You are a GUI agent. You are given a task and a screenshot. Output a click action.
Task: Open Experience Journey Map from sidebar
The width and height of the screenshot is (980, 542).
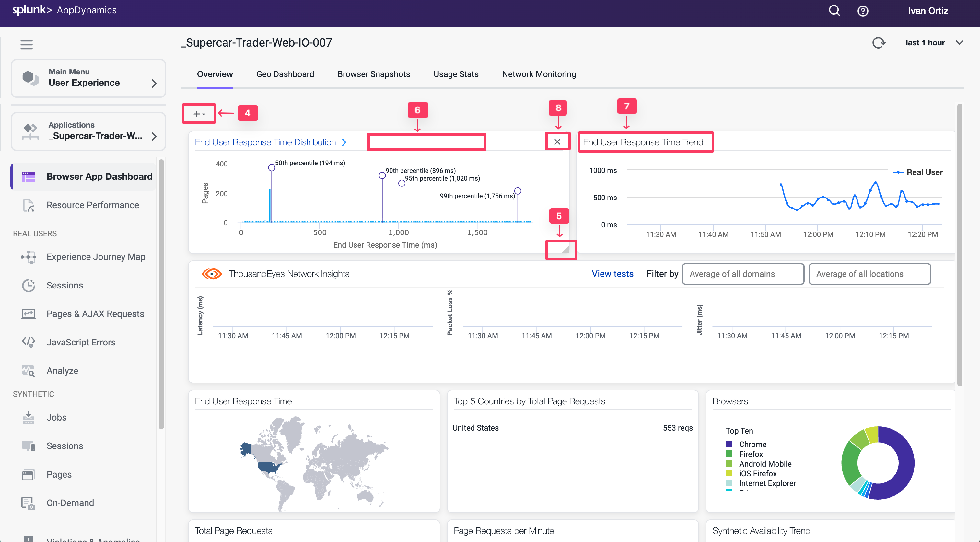coord(96,257)
